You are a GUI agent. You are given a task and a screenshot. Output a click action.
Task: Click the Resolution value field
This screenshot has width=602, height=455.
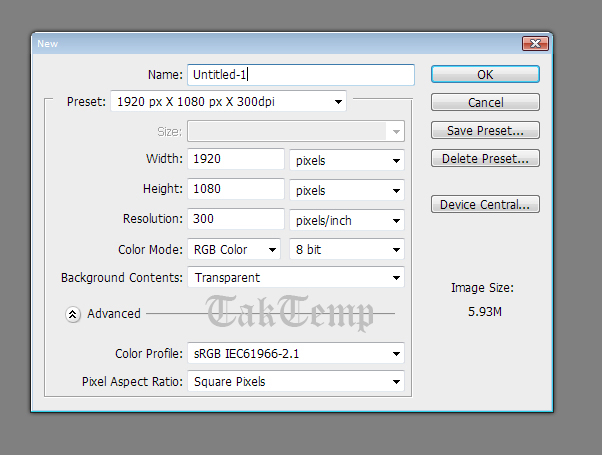point(236,218)
